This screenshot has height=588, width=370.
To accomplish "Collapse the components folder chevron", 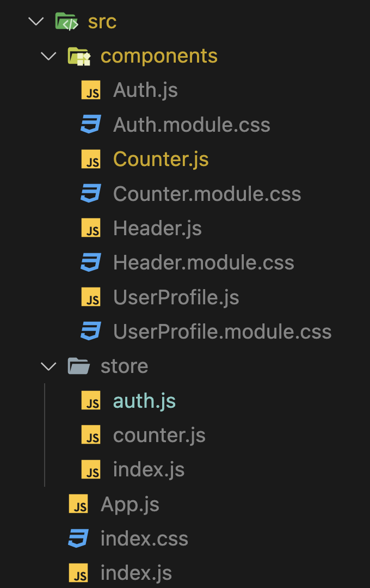I will pos(48,56).
